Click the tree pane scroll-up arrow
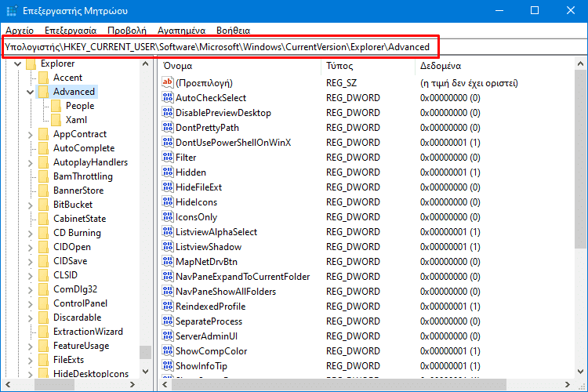Screen dimensions: 588x392 pos(146,64)
